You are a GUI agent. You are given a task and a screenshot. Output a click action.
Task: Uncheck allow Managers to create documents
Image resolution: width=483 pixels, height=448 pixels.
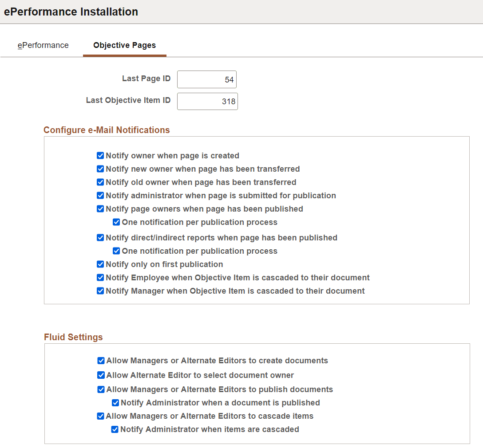click(101, 361)
